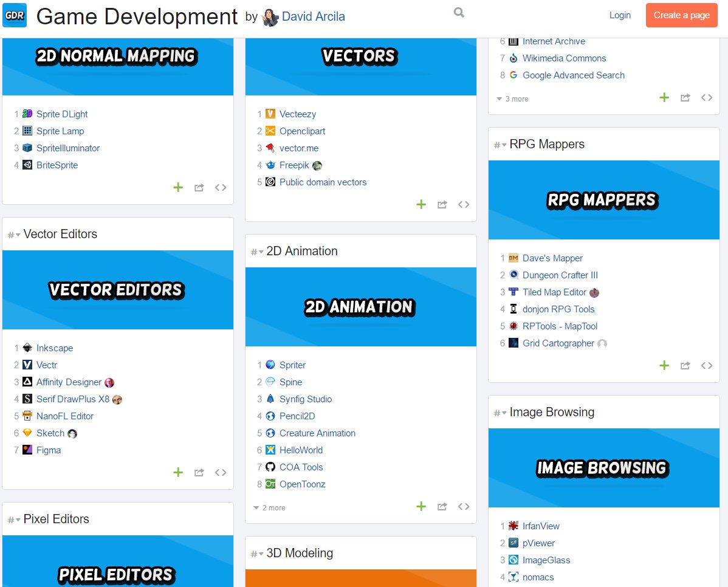Click the Vector Editors section heading
This screenshot has width=728, height=587.
point(60,234)
